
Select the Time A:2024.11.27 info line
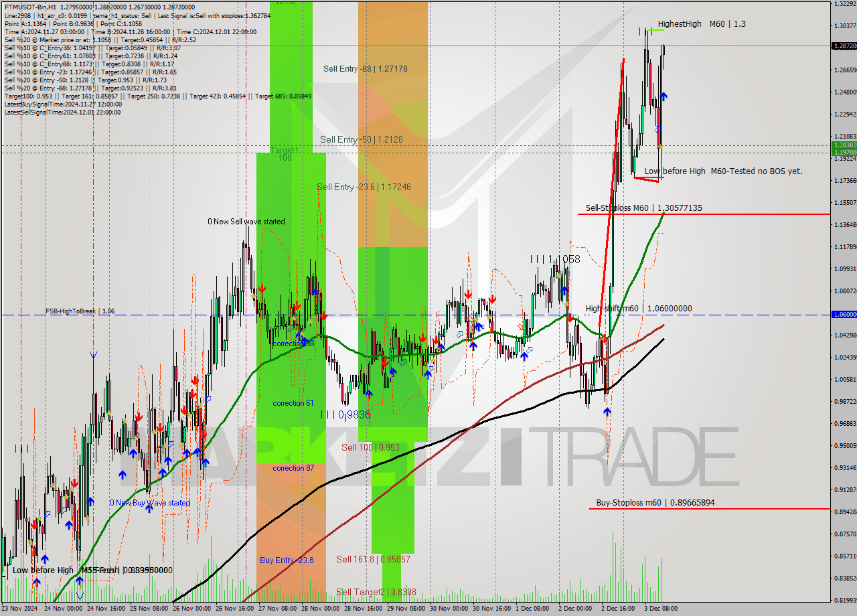click(130, 31)
